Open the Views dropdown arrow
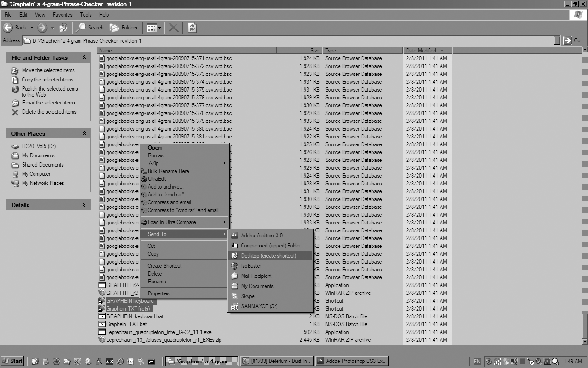Viewport: 588px width, 368px height. click(x=160, y=28)
